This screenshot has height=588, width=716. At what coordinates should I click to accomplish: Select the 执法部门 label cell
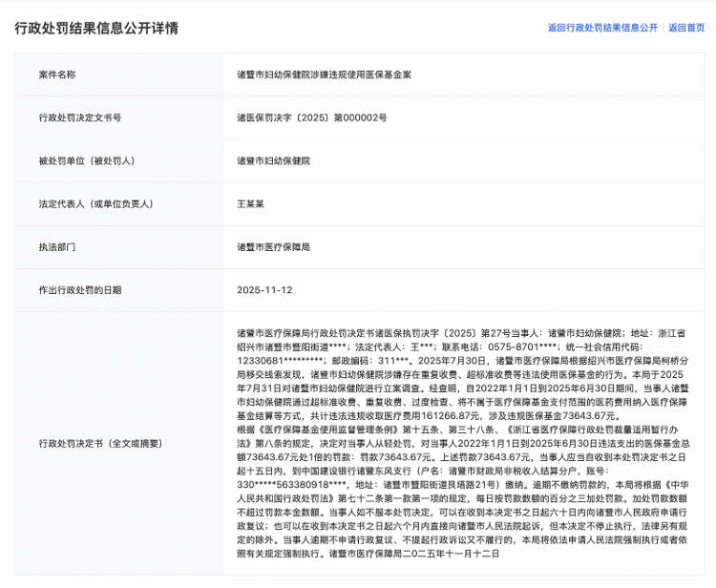tap(57, 246)
